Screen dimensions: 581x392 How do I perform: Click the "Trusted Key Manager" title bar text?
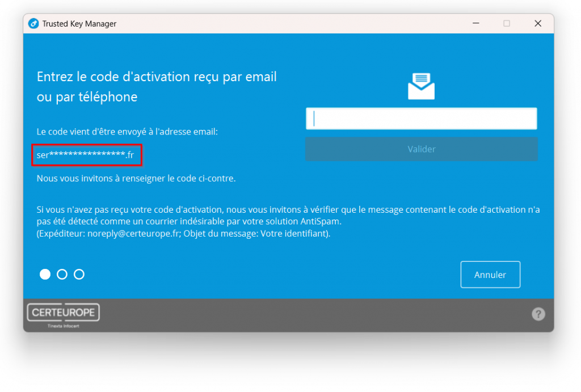[79, 24]
